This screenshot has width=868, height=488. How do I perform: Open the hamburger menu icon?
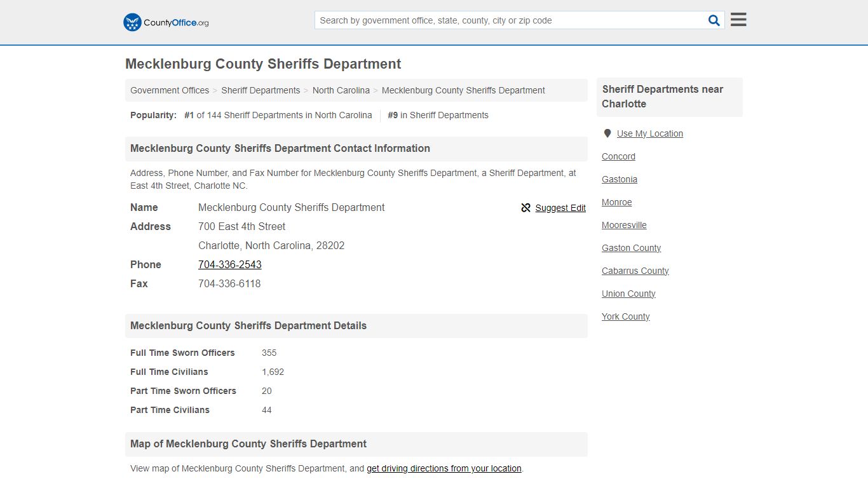(738, 20)
